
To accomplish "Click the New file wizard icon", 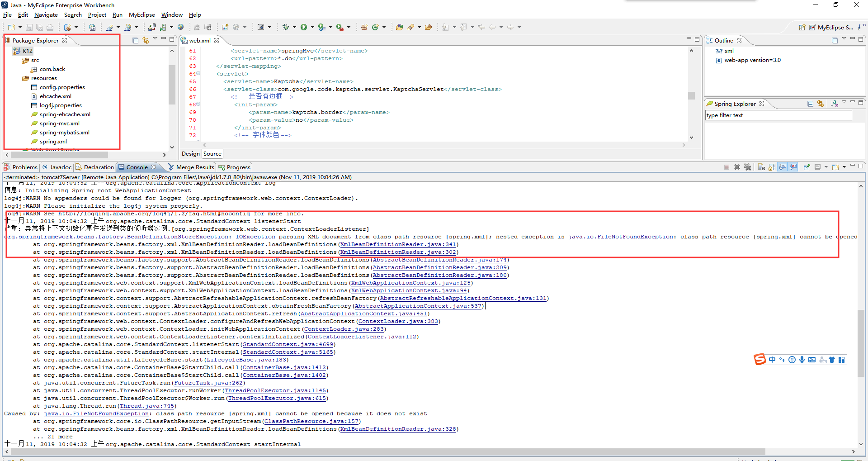I will pyautogui.click(x=11, y=28).
